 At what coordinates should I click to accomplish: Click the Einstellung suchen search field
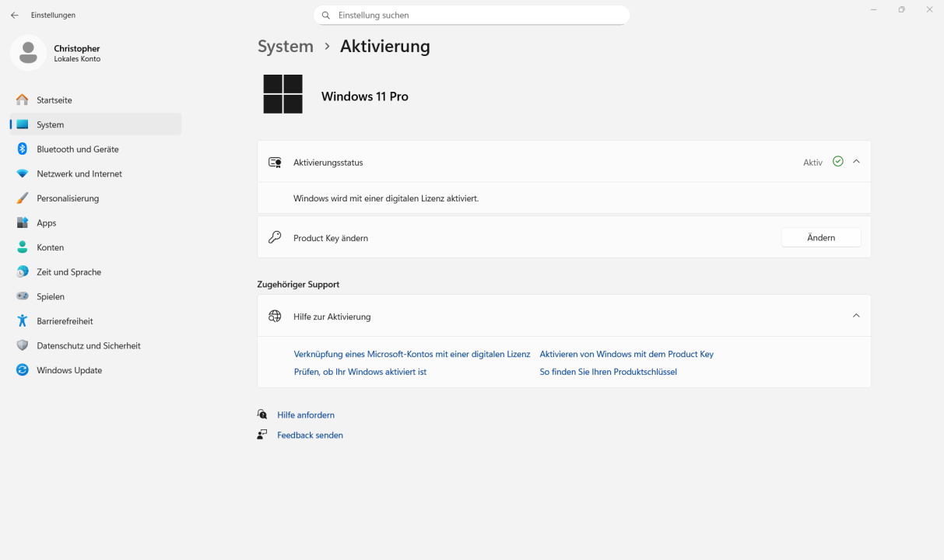tap(471, 16)
